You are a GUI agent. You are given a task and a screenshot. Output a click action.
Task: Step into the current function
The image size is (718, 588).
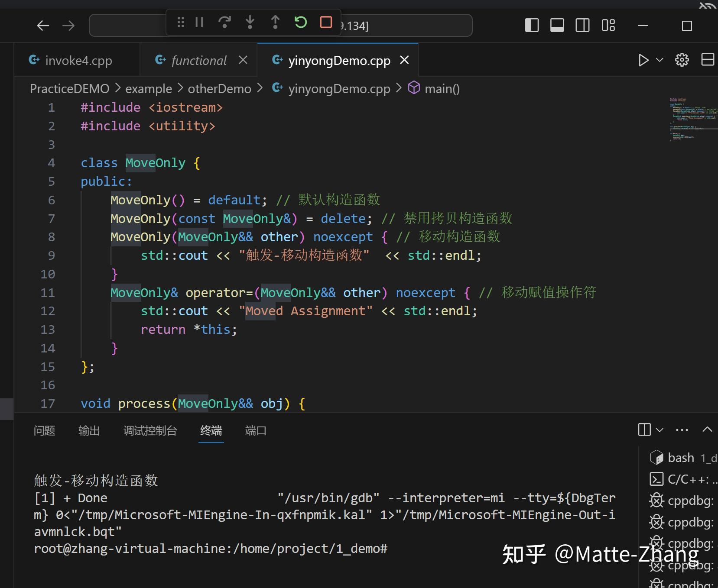pos(250,23)
